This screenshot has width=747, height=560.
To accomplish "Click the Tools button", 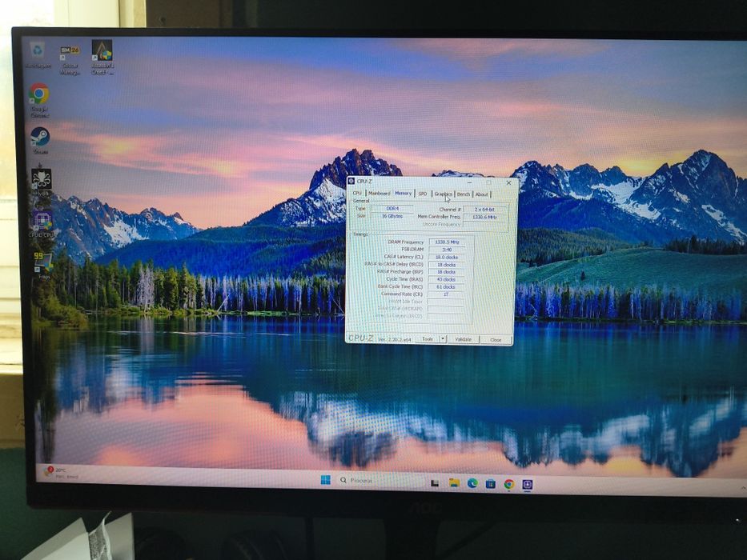I will 428,338.
